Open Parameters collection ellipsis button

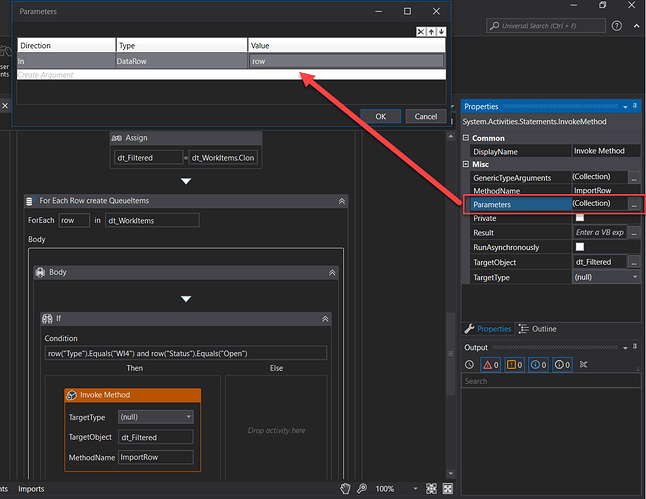tap(634, 204)
